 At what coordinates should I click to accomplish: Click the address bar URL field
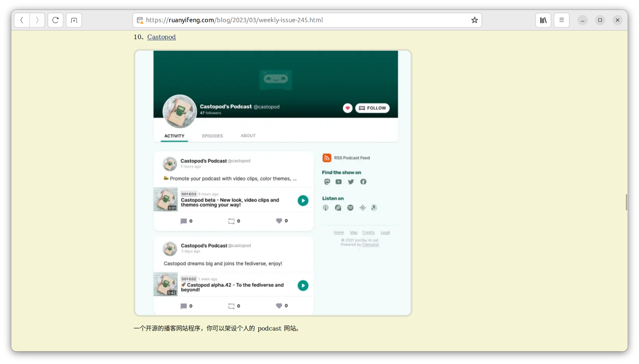point(301,20)
